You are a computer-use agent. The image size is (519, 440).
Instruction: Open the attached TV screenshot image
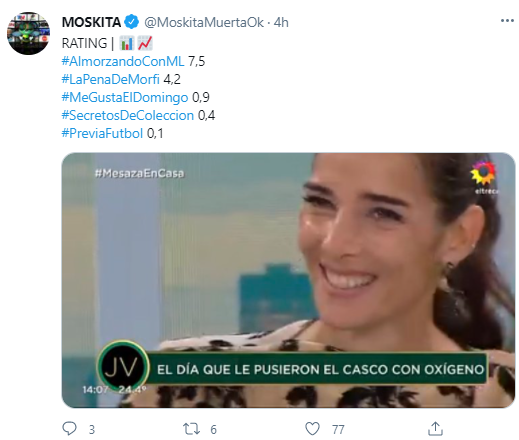(288, 280)
